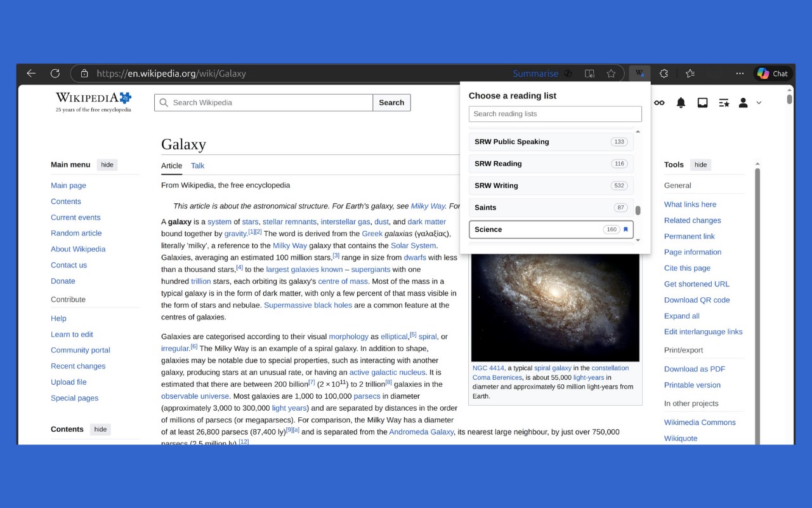812x508 pixels.
Task: Open Get shortened URL tool
Action: tap(697, 284)
